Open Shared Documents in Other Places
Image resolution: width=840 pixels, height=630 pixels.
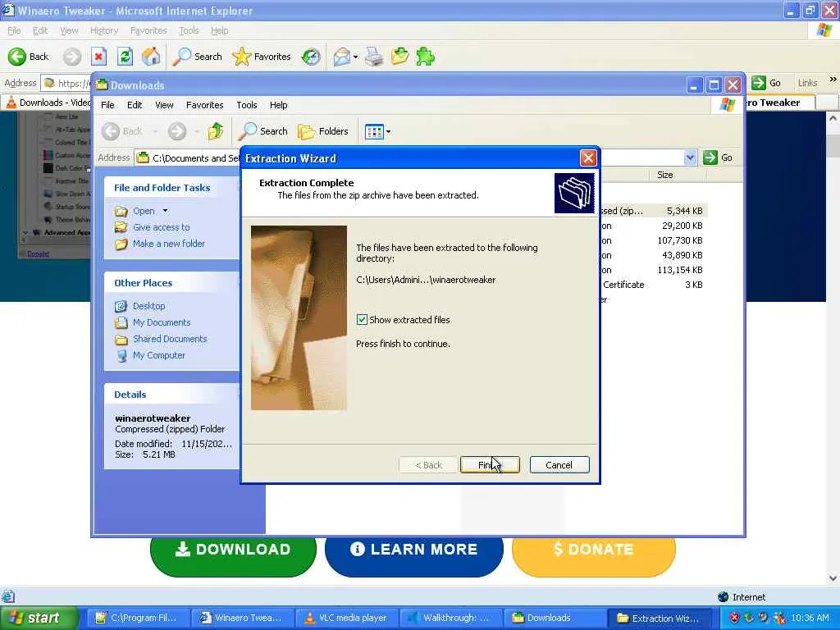point(170,339)
